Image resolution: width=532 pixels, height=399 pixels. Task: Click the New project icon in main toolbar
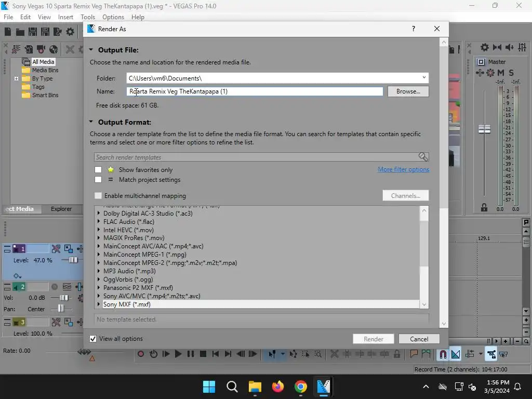point(8,32)
